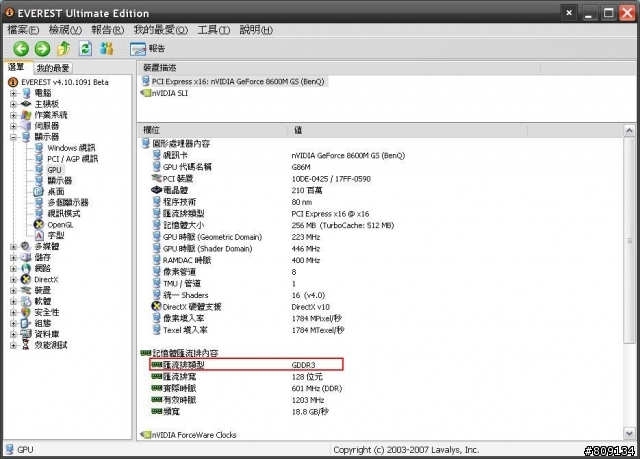
Task: Open the 報告 report toolbar button
Action: point(147,49)
